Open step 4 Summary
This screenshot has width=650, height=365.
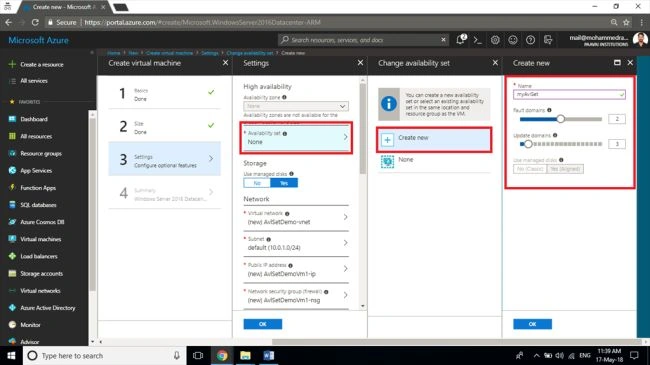click(165, 193)
